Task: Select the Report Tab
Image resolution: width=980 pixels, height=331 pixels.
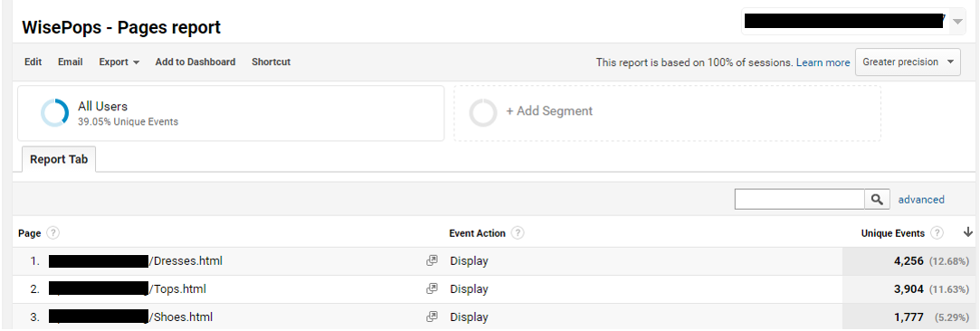Action: [59, 159]
